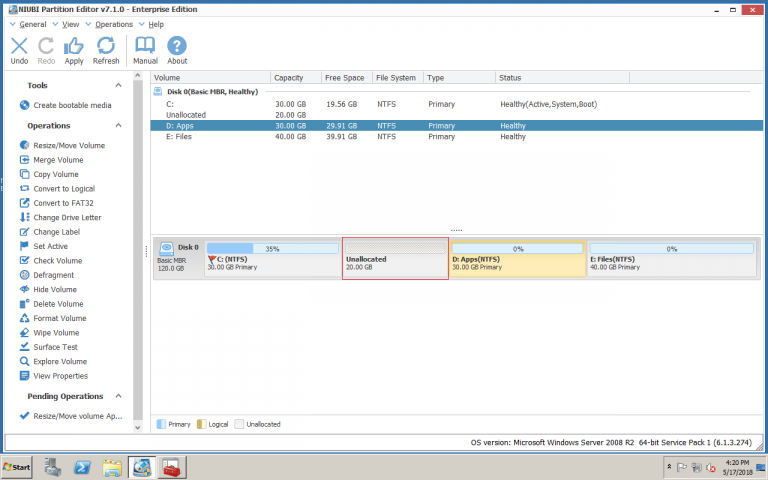Collapse the Tools section
The image size is (768, 480).
point(118,85)
